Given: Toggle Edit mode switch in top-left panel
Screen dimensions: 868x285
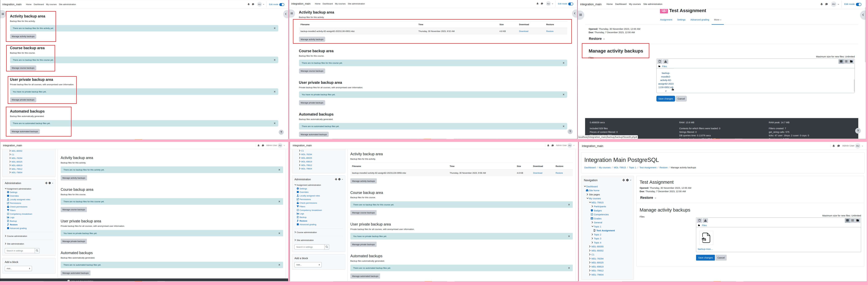Looking at the screenshot, I should point(282,4).
